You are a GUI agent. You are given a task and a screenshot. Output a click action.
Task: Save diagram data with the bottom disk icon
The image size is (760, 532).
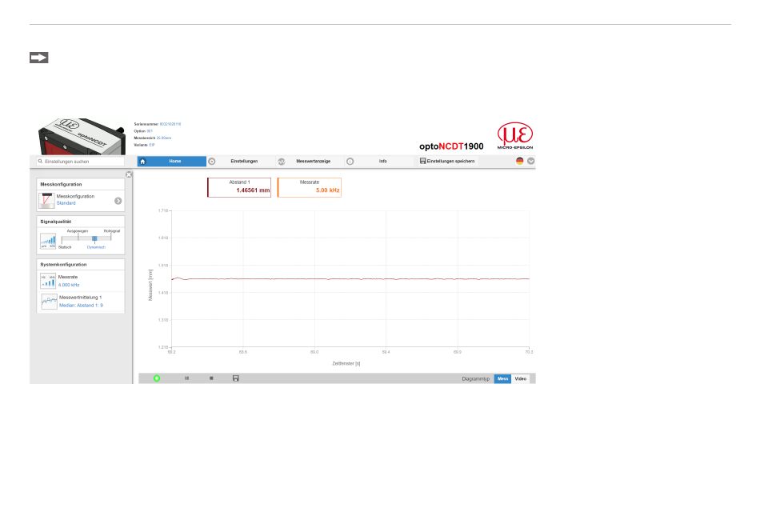tap(235, 378)
